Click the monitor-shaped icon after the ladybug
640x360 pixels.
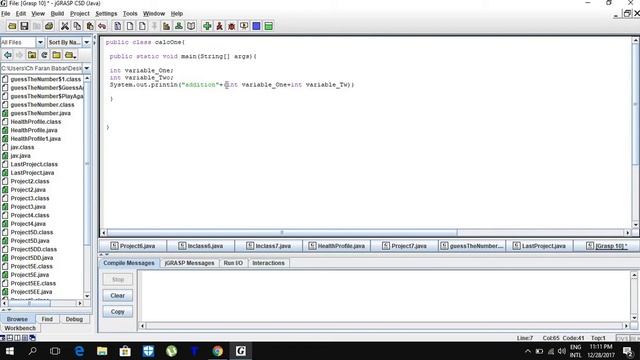pyautogui.click(x=244, y=26)
